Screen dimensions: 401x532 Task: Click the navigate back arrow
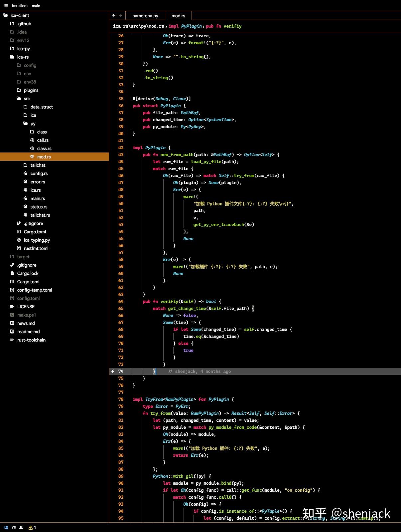(114, 15)
